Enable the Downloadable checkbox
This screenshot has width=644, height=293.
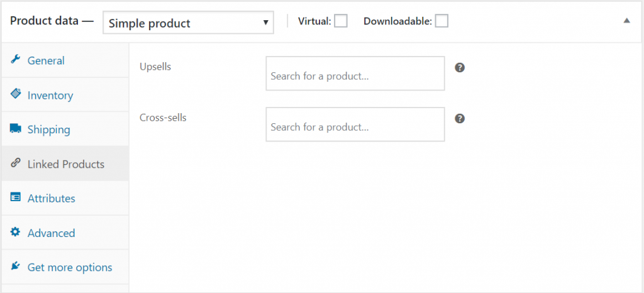[441, 21]
